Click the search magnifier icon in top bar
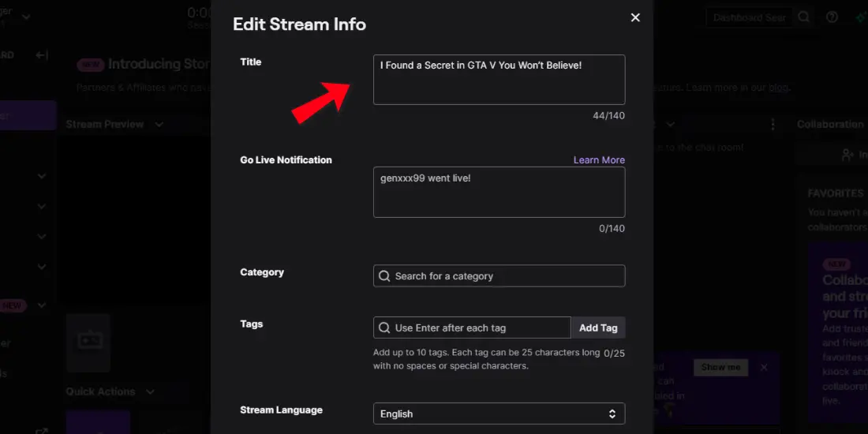The image size is (868, 434). click(x=804, y=17)
